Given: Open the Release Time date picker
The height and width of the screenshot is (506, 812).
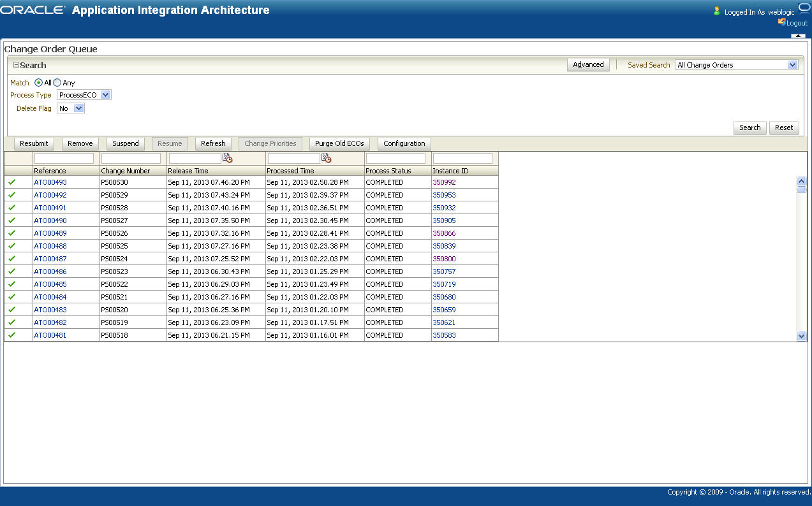Looking at the screenshot, I should tap(228, 158).
